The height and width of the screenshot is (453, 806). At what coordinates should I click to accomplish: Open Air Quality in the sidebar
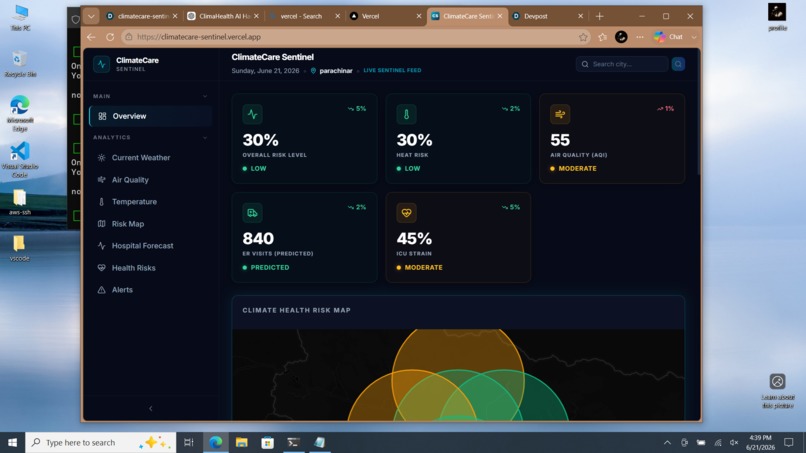coord(130,180)
